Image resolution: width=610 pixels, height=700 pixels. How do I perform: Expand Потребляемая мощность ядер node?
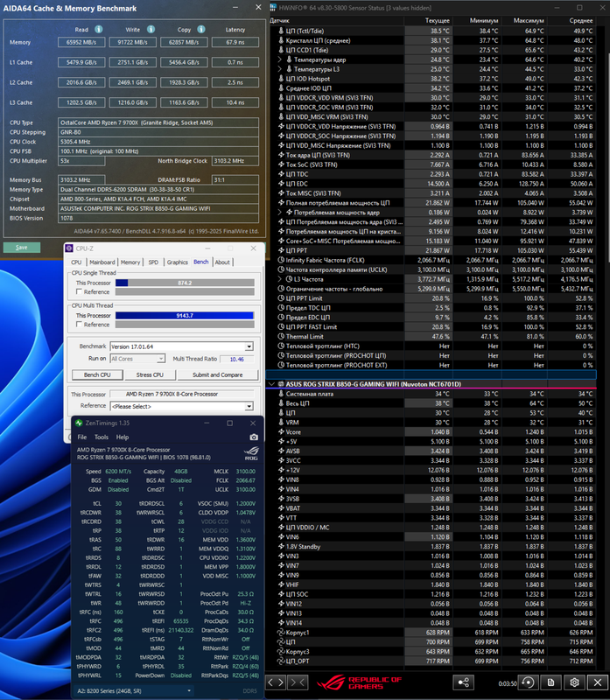point(280,212)
